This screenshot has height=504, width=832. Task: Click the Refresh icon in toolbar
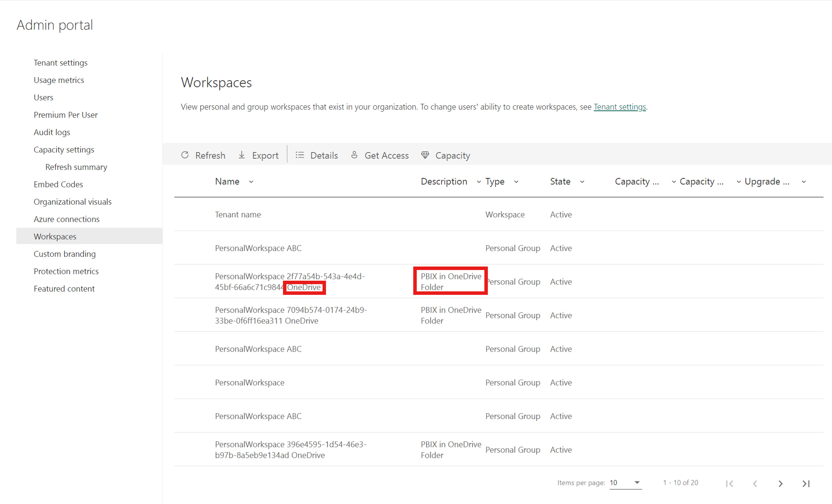tap(185, 155)
